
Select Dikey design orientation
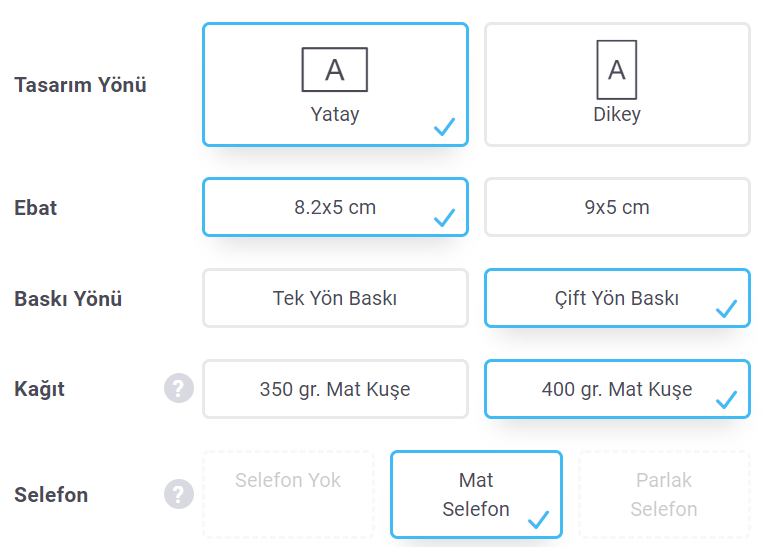point(617,84)
